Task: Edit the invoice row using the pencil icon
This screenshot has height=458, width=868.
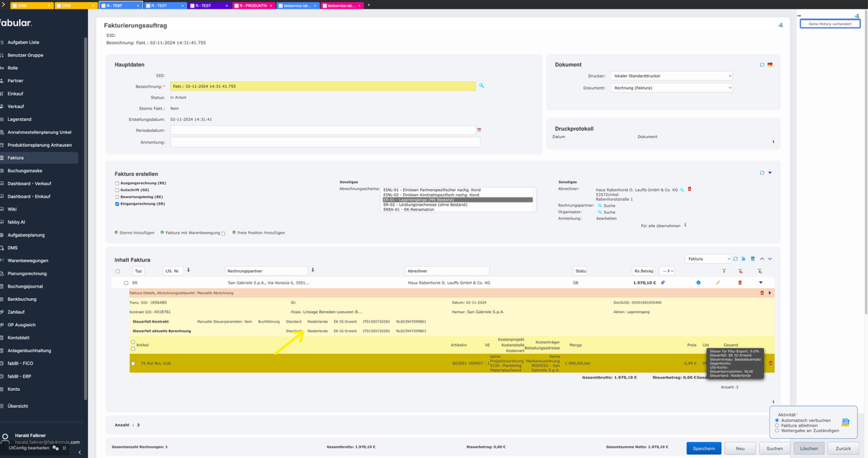Action: tap(718, 282)
